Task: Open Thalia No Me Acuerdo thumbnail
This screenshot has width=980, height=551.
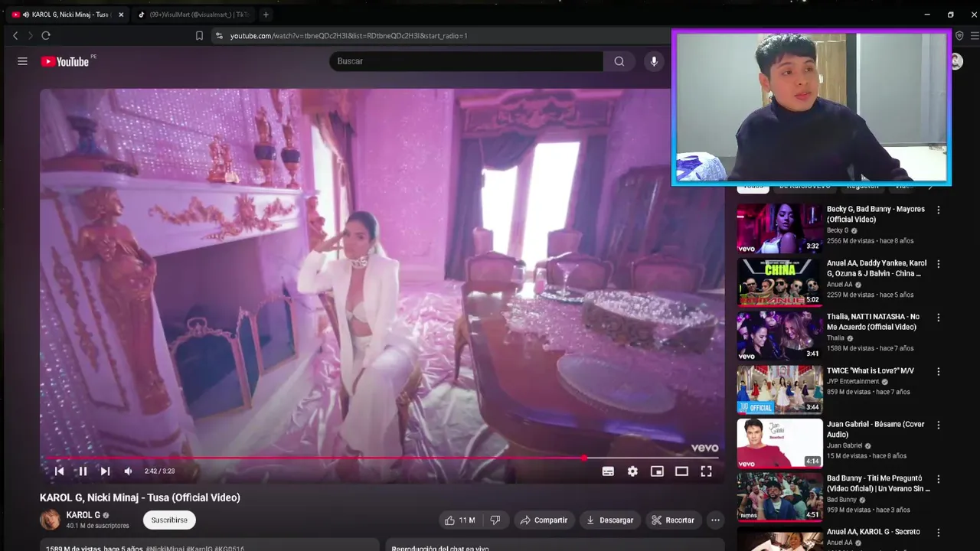Action: (779, 336)
